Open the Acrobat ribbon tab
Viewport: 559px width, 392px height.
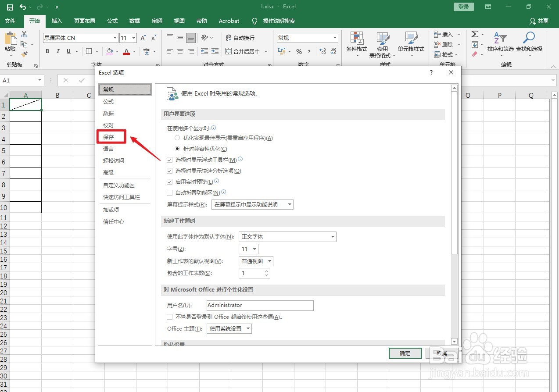coord(229,21)
